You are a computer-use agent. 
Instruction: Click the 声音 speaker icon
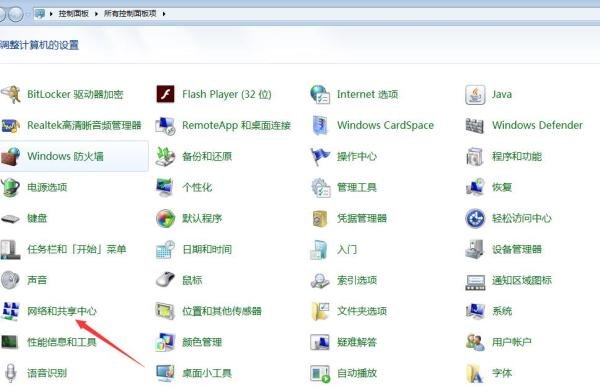click(10, 280)
